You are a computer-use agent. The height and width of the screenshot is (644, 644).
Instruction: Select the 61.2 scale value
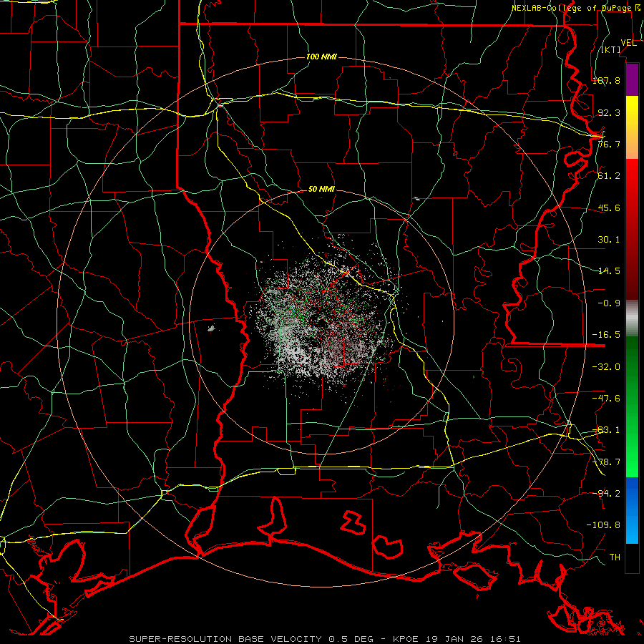609,176
